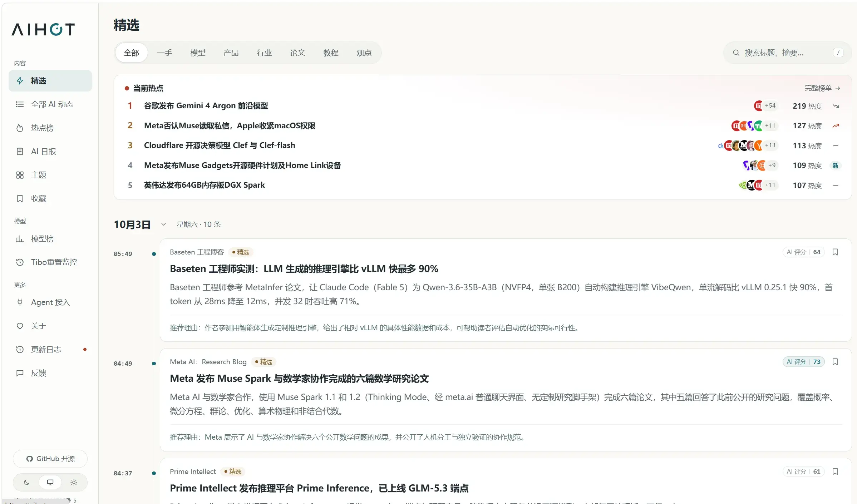Open hot topic 谷歌发布 Gemini 4 Argon
The image size is (857, 504).
206,106
